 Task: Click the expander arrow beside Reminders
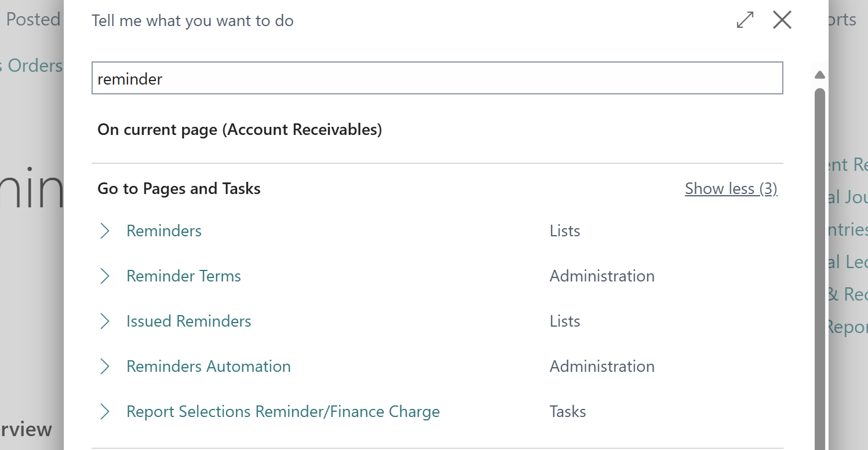[x=105, y=231]
